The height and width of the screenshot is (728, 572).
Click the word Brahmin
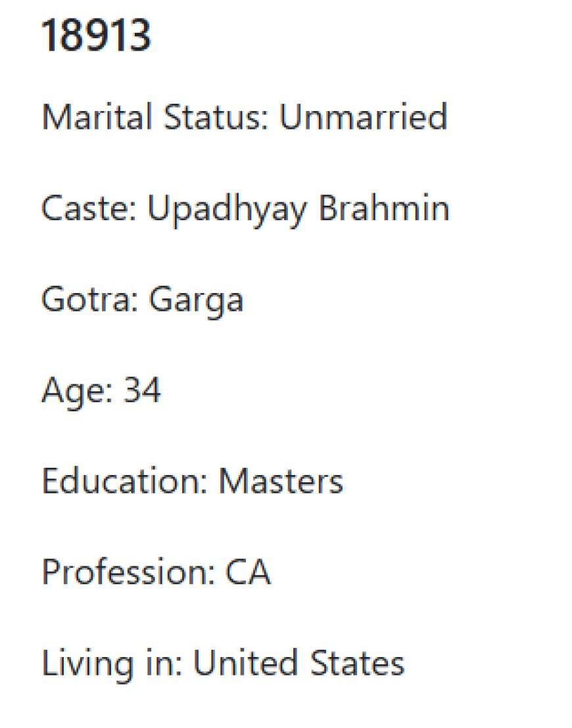tap(384, 208)
